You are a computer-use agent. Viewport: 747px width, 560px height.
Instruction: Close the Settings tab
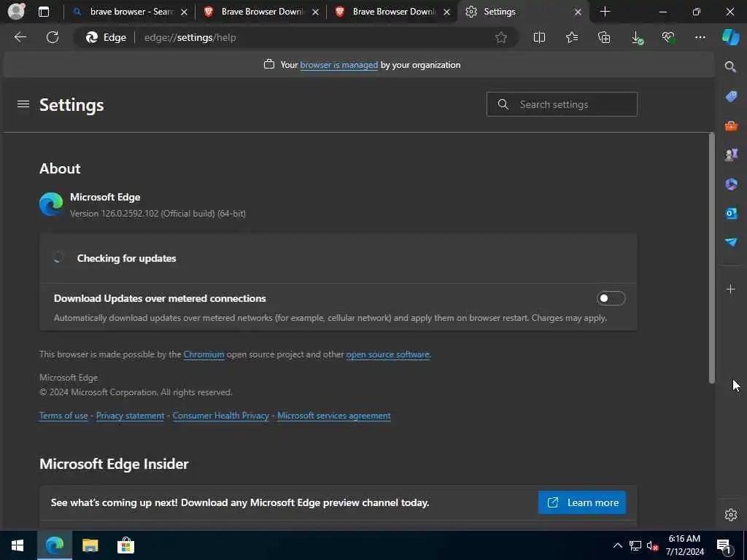[x=578, y=12]
